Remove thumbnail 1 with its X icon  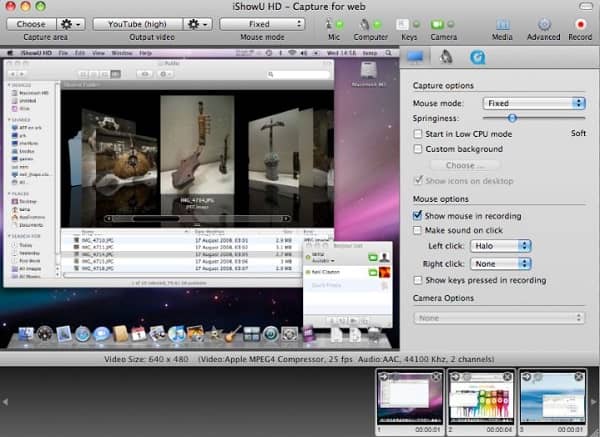[x=436, y=377]
